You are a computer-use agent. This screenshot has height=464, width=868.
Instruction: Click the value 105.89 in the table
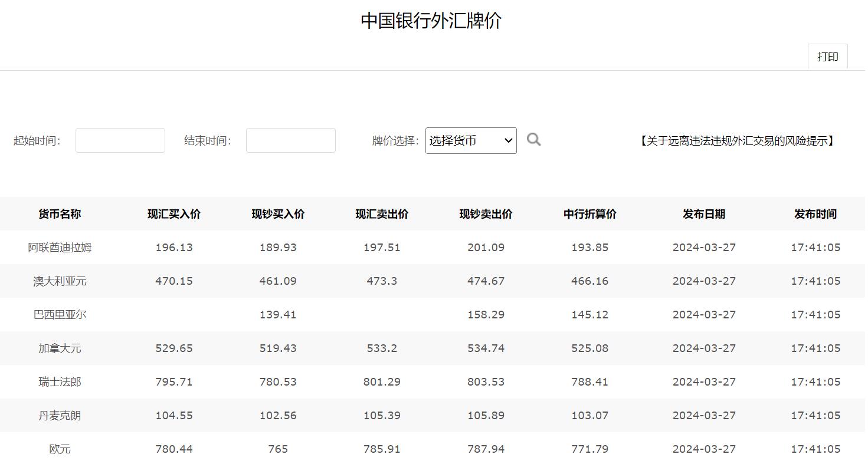[486, 416]
